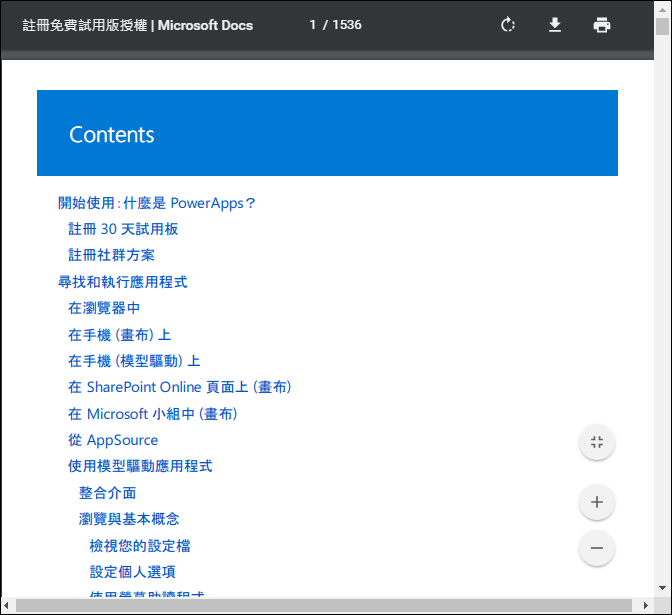Click the total page count 1536
The width and height of the screenshot is (672, 615).
347,25
